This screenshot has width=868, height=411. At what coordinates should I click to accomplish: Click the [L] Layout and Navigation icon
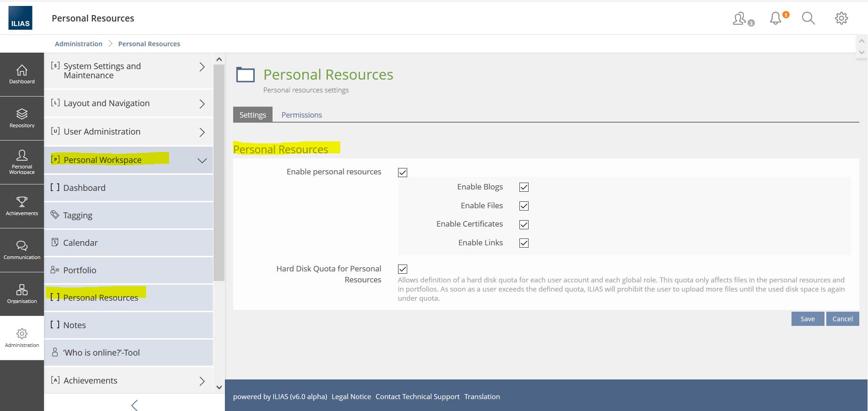[55, 103]
